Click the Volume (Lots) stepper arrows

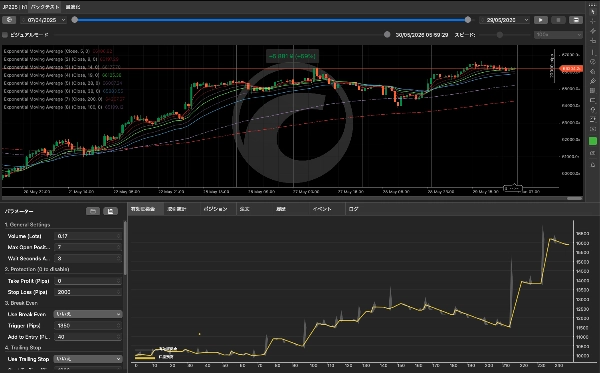pyautogui.click(x=119, y=236)
